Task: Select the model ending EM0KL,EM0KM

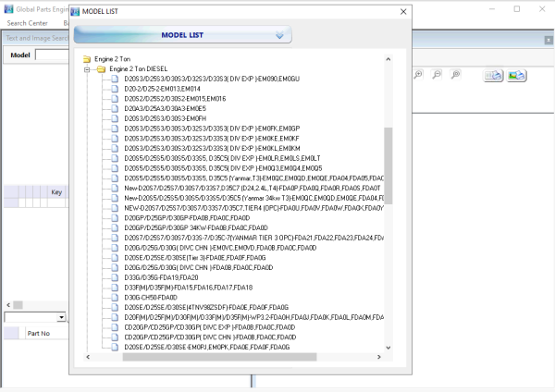Action: click(x=212, y=148)
